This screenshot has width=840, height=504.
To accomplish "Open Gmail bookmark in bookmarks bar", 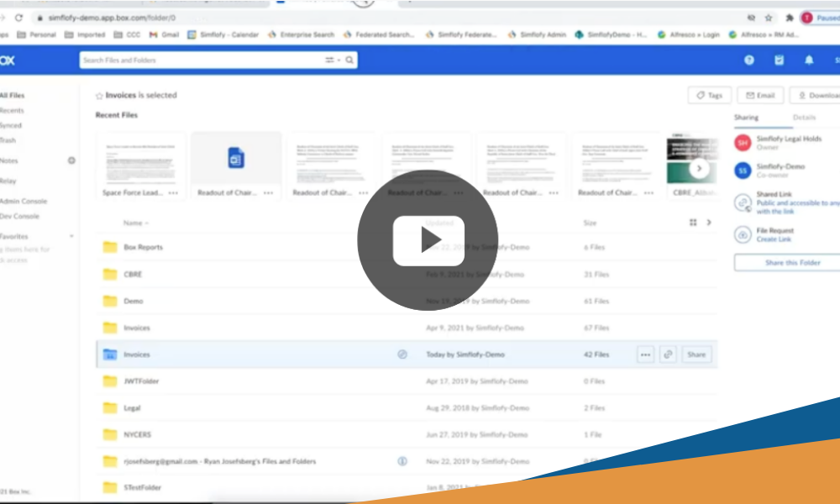I will [x=164, y=34].
